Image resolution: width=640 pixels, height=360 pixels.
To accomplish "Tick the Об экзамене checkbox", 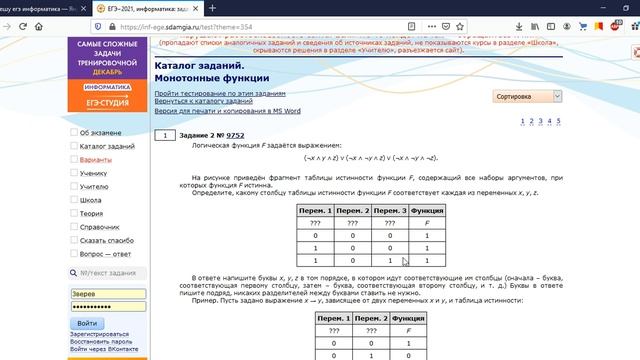I will (x=74, y=132).
